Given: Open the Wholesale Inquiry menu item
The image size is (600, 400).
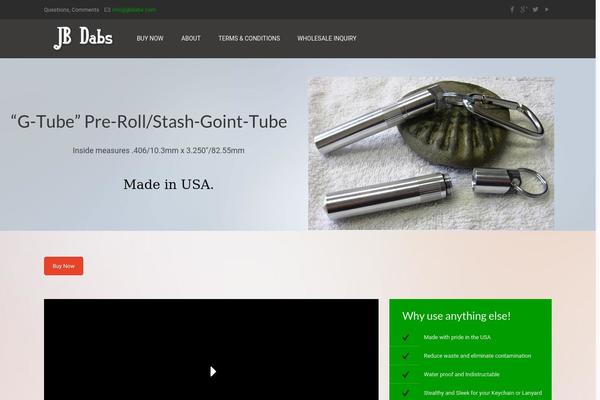Looking at the screenshot, I should point(327,38).
